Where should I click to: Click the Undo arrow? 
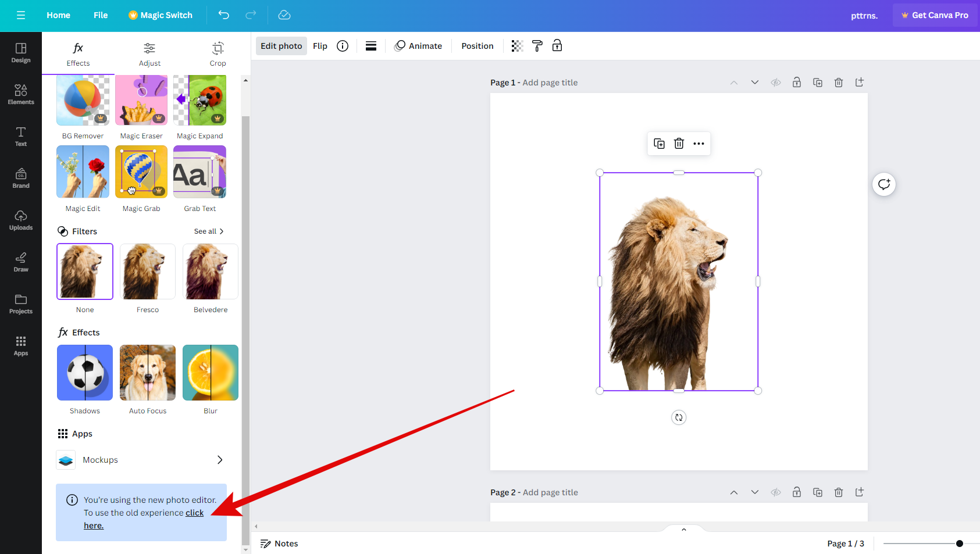(x=224, y=15)
